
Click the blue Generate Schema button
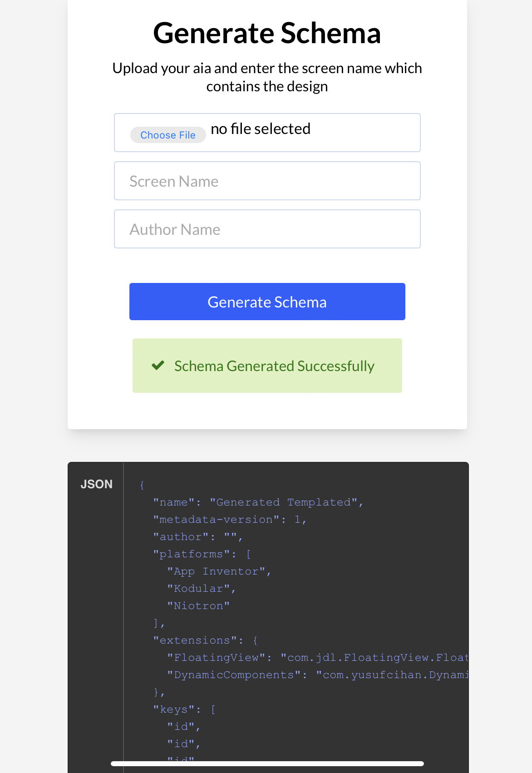267,302
